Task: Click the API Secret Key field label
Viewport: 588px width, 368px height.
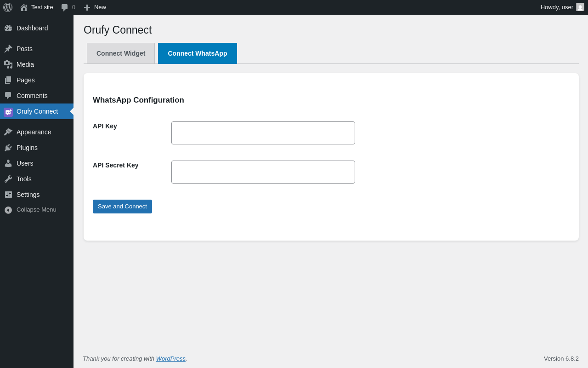Action: coord(116,165)
